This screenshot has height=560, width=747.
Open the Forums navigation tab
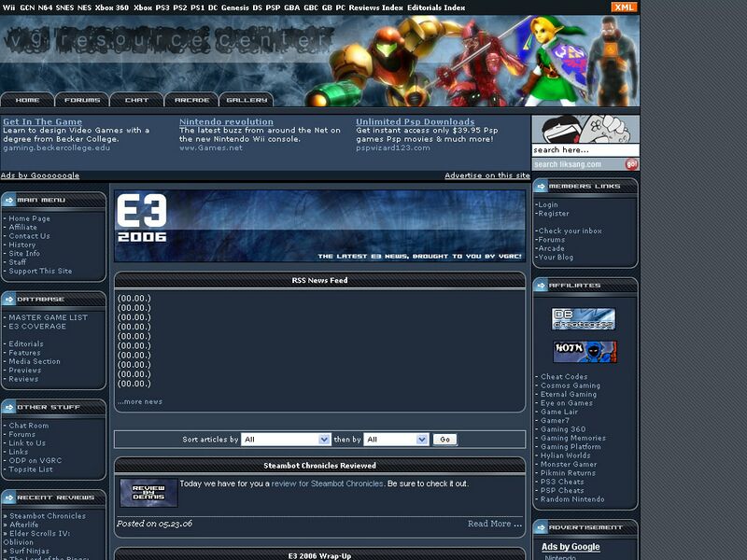82,100
